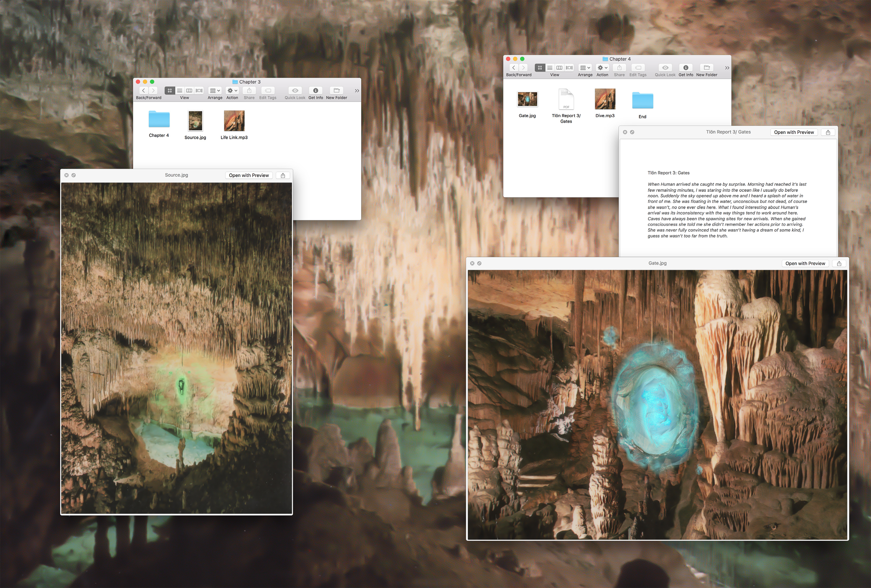
Task: Expand toolbar overflow chevrons in Chapter 3 window
Action: point(357,91)
